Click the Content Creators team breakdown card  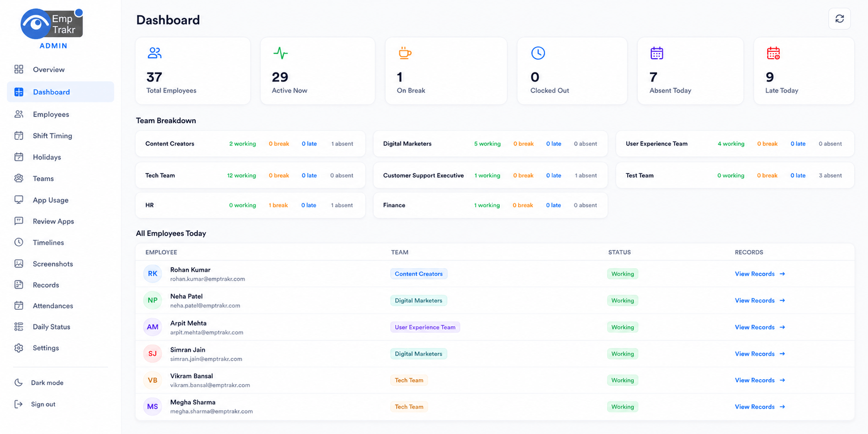tap(251, 144)
